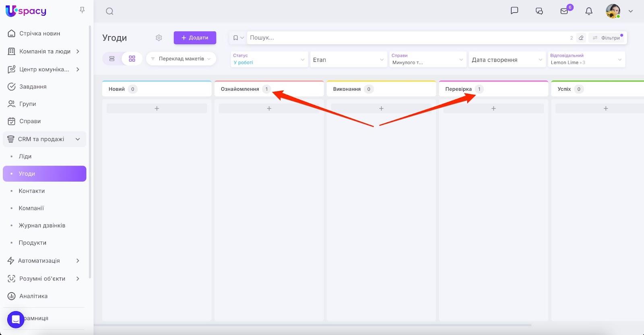Screen dimensions: 644x335
Task: Open the Етап filter dropdown
Action: (x=349, y=60)
